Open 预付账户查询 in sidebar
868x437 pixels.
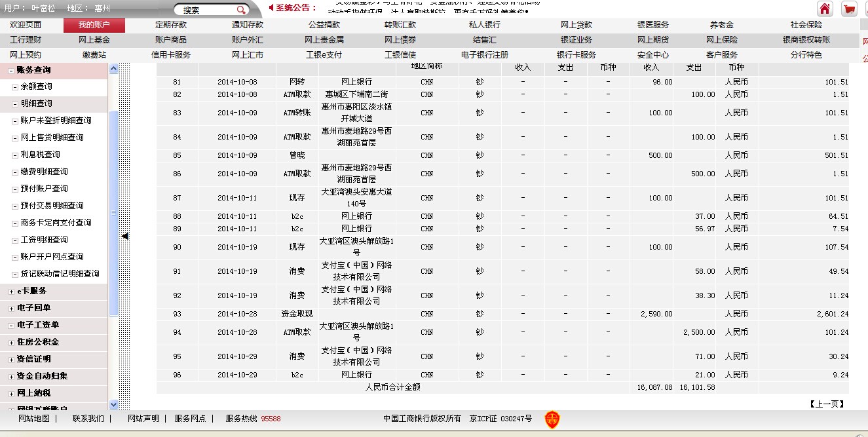(44, 189)
